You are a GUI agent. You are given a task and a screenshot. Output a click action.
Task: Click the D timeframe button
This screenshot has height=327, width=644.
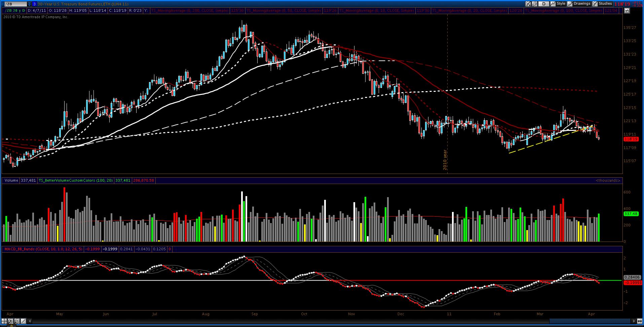(x=544, y=4)
